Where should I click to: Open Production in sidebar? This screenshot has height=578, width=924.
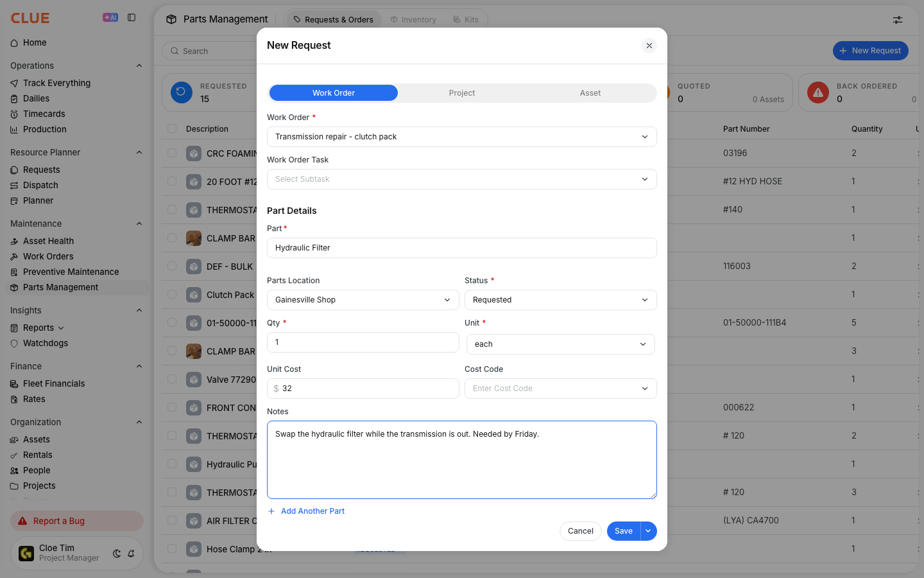[44, 129]
